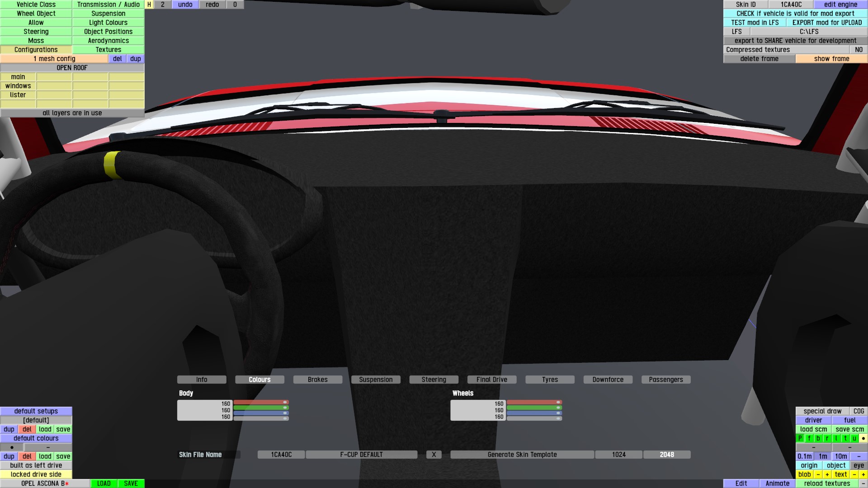Open the Aerodynamics section

pos(108,41)
